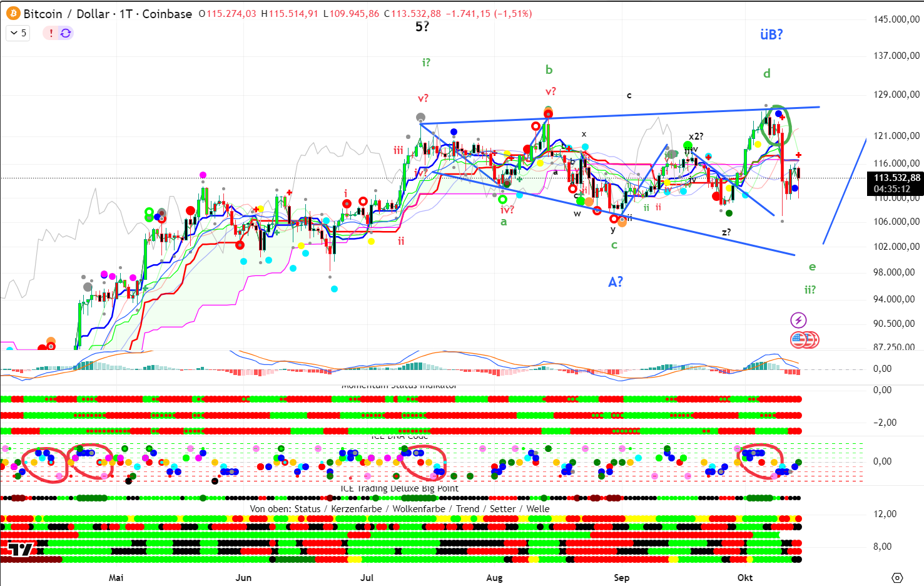Click the TradingView logo in bottom left
The height and width of the screenshot is (586, 924).
[20, 550]
